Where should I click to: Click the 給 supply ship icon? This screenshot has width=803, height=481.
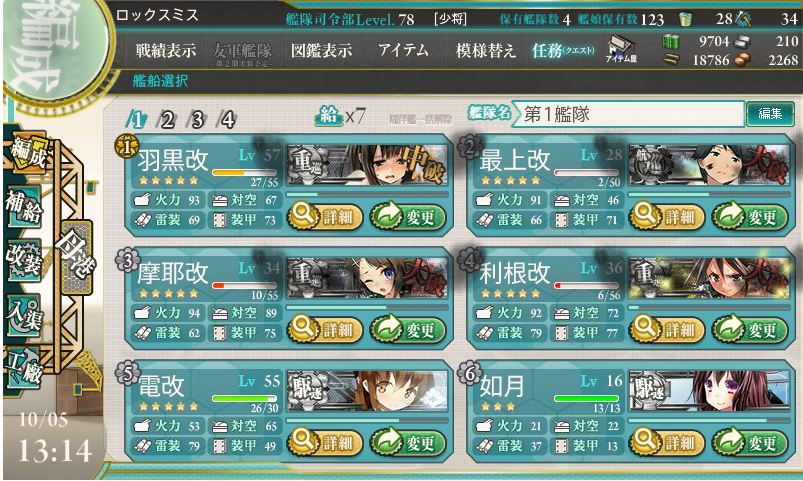(328, 116)
